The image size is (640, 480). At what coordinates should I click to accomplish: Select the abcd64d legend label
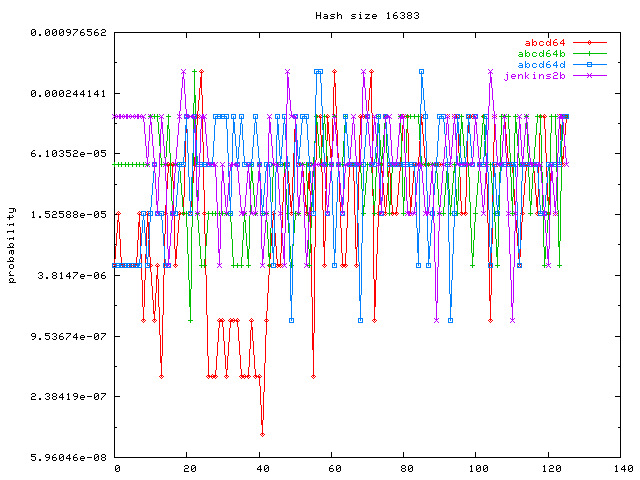point(541,64)
